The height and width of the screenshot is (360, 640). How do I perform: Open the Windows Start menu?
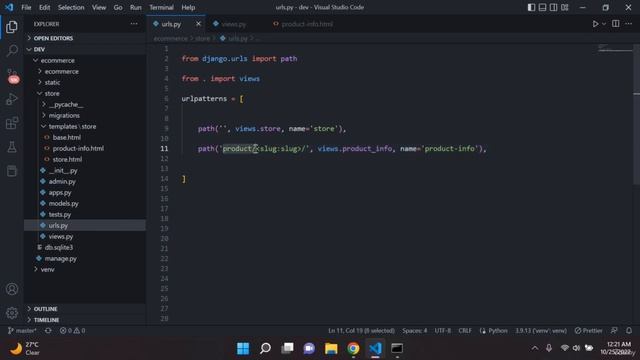click(243, 348)
